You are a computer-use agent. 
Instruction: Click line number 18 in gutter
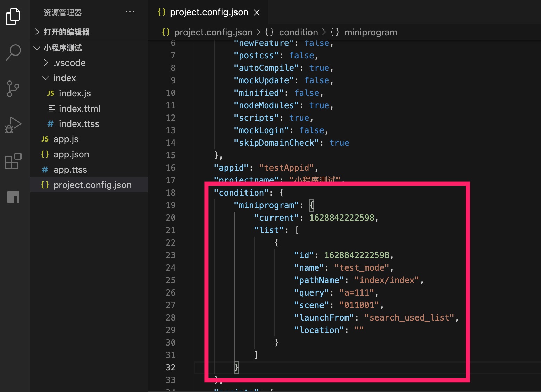(170, 193)
